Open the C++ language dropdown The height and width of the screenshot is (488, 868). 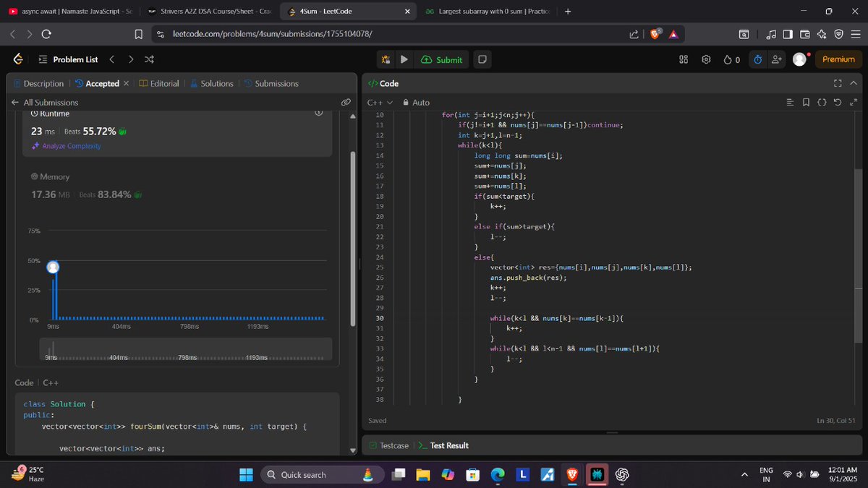click(380, 103)
